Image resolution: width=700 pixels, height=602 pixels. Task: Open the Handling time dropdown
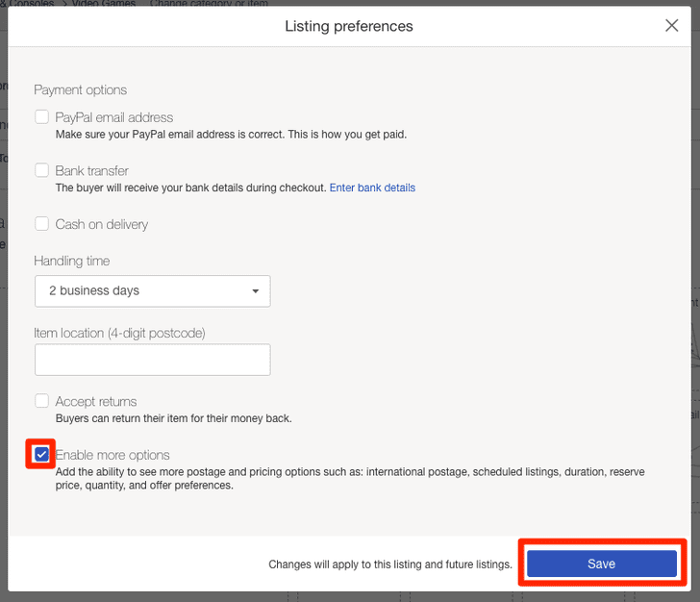pyautogui.click(x=153, y=291)
